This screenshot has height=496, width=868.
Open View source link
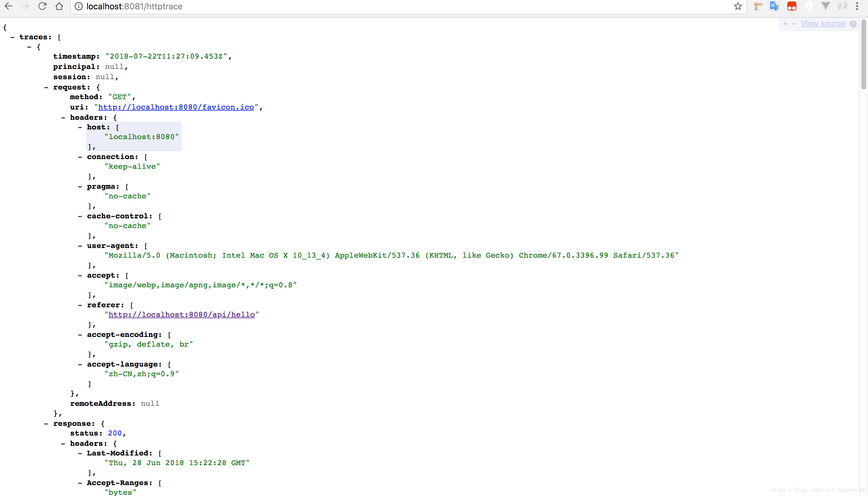pos(823,24)
